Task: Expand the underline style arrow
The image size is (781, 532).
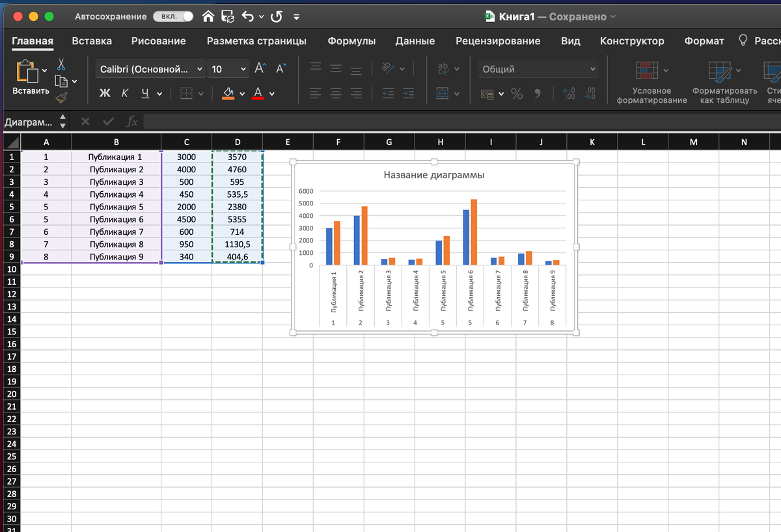Action: click(159, 94)
